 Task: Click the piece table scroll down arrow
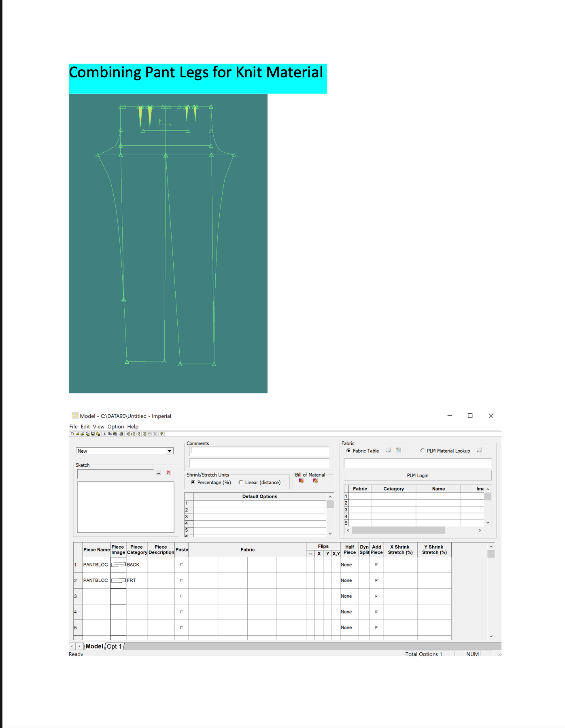pos(491,636)
